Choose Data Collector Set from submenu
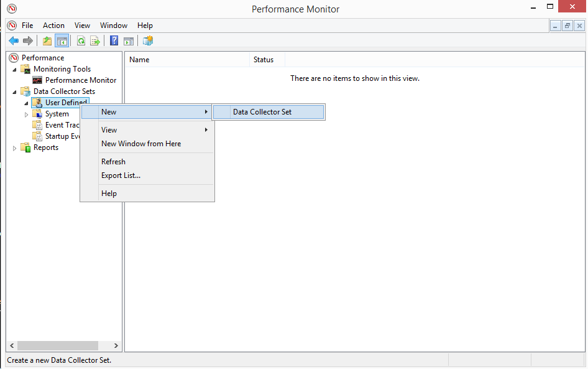This screenshot has height=369, width=588. point(262,112)
